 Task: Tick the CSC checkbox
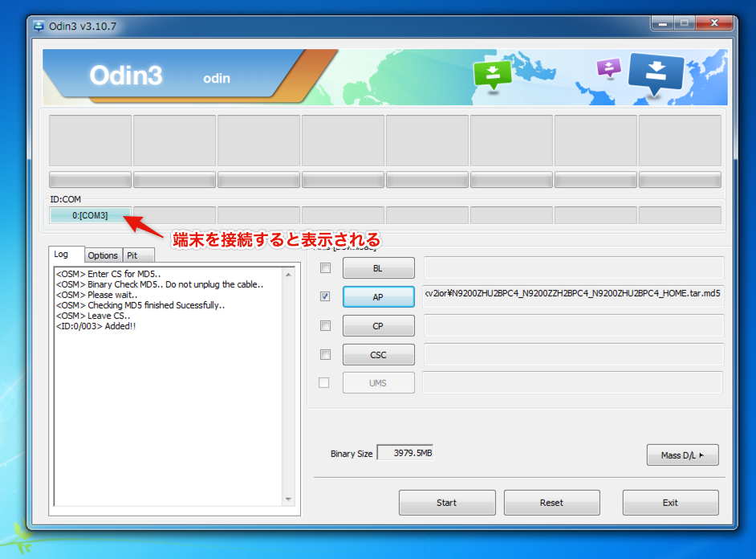326,355
